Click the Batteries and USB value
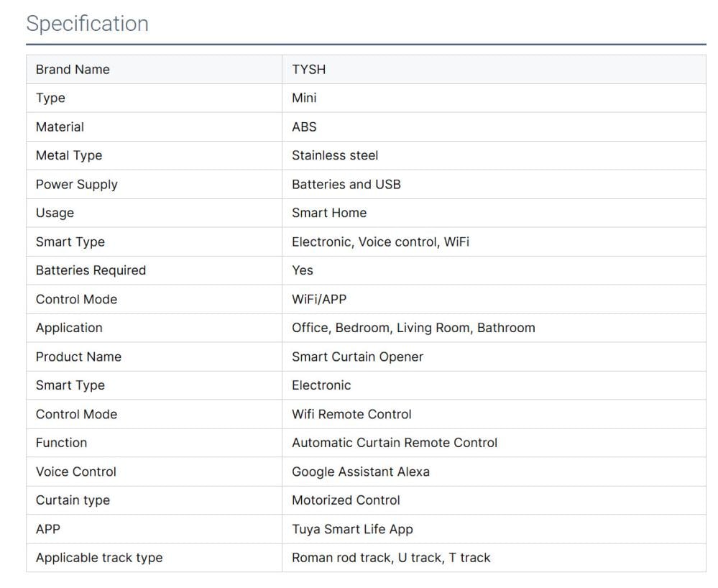Viewport: 718px width, 588px height. coord(346,185)
